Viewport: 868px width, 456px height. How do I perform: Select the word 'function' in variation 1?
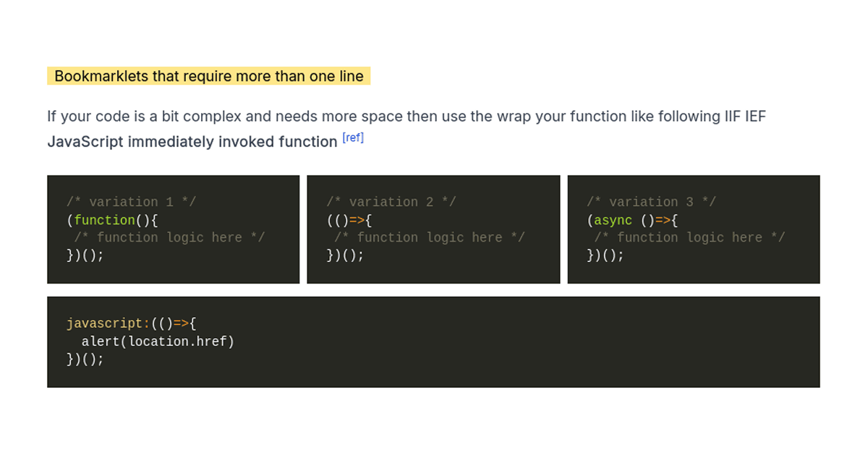pyautogui.click(x=103, y=219)
